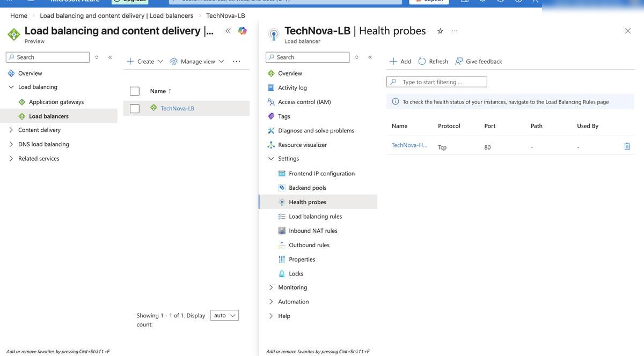Screen dimensions: 644x356
Task: Sort health probes by Protocol column
Action: [449, 126]
